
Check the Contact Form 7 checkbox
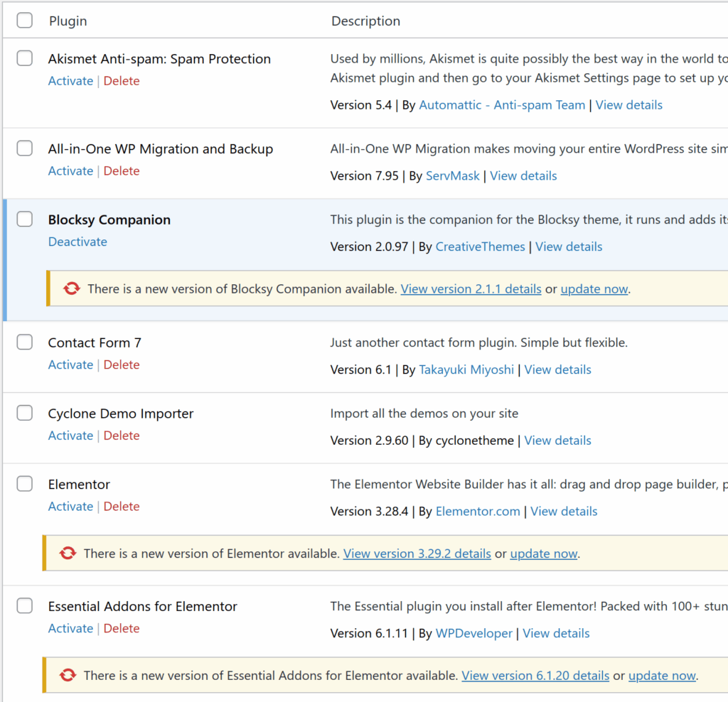click(25, 342)
